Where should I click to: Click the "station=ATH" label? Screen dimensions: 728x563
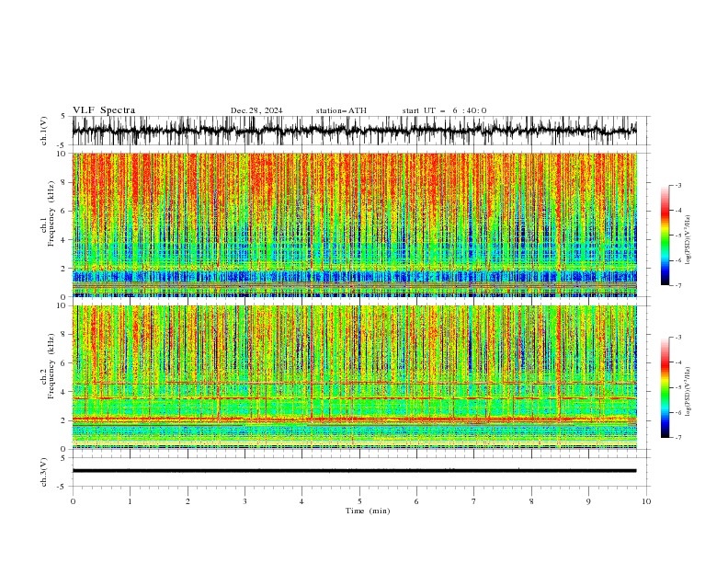click(341, 110)
